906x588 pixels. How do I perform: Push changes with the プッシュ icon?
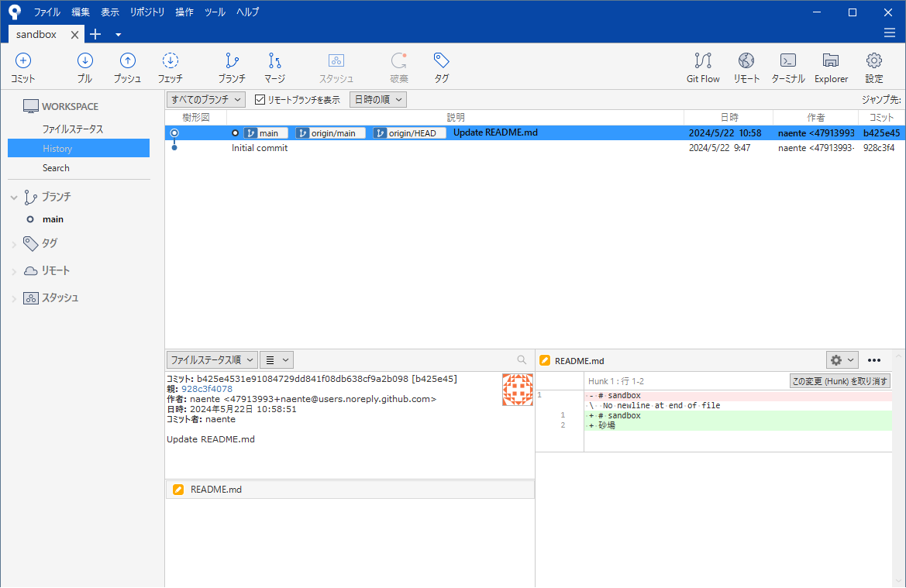pos(127,67)
